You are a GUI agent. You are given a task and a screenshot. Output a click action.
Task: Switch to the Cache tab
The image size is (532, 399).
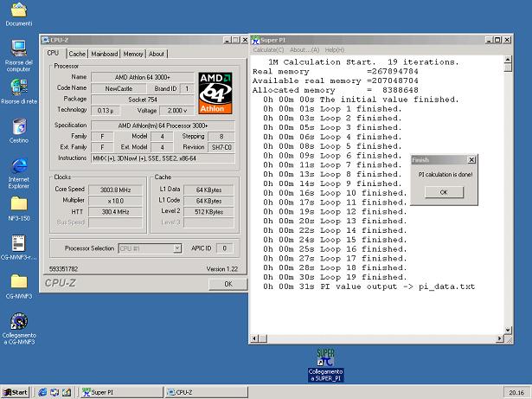(77, 54)
